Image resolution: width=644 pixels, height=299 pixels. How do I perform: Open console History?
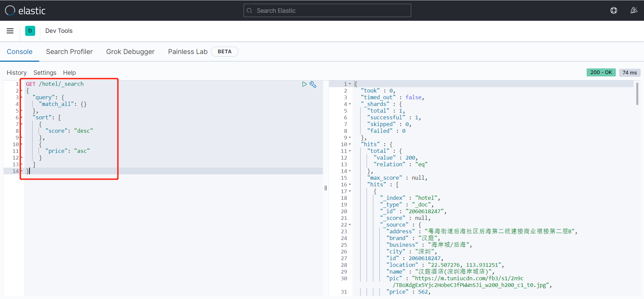tap(16, 73)
